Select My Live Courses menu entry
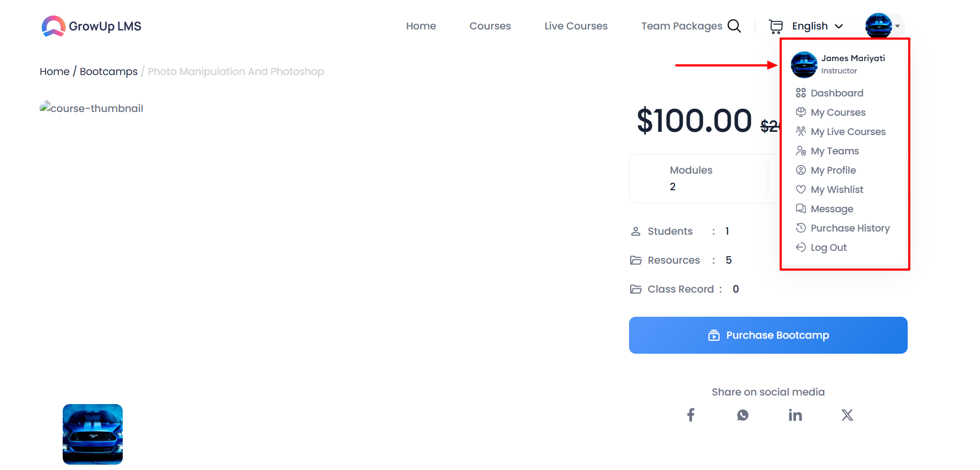This screenshot has height=470, width=980. tap(848, 131)
